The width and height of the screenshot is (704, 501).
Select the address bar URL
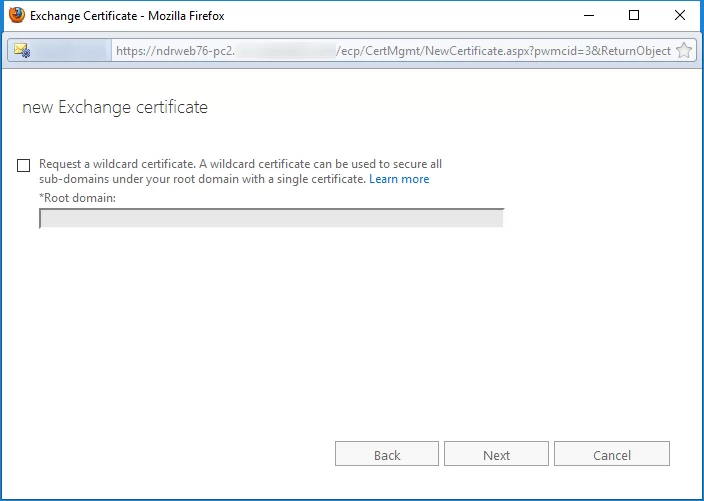click(393, 51)
